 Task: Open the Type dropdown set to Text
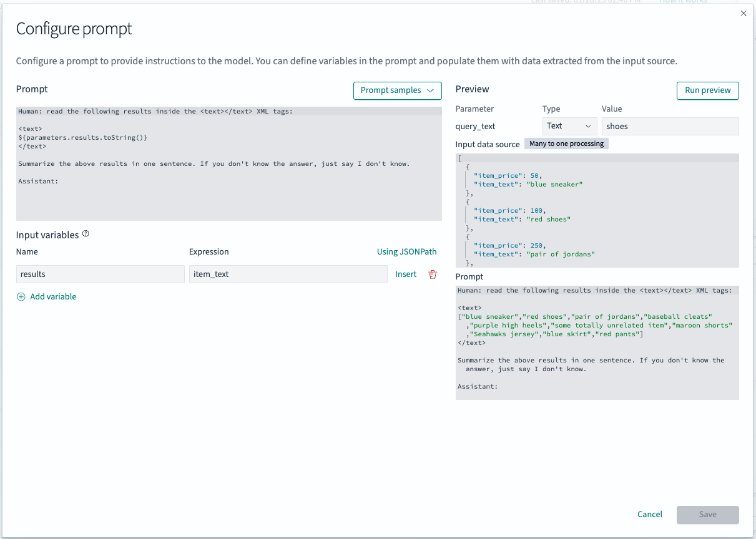(x=569, y=126)
